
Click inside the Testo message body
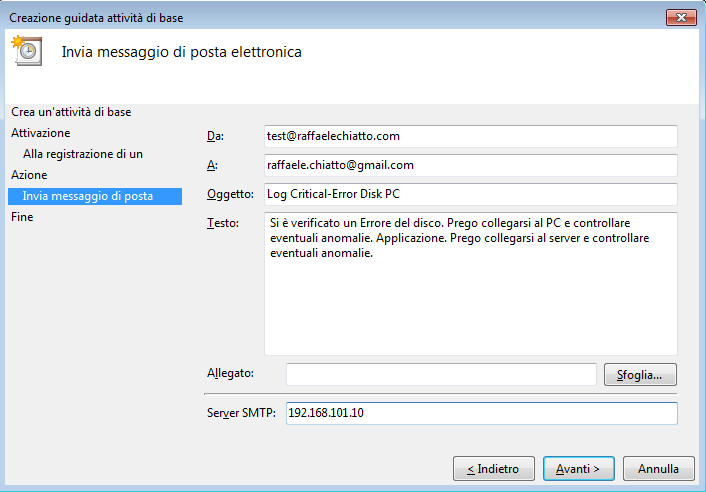click(471, 284)
